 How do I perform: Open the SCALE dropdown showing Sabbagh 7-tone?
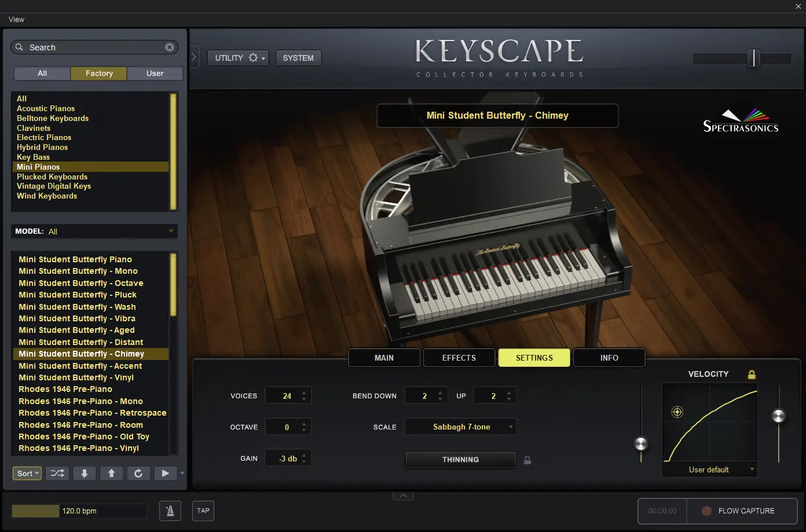[x=460, y=427]
